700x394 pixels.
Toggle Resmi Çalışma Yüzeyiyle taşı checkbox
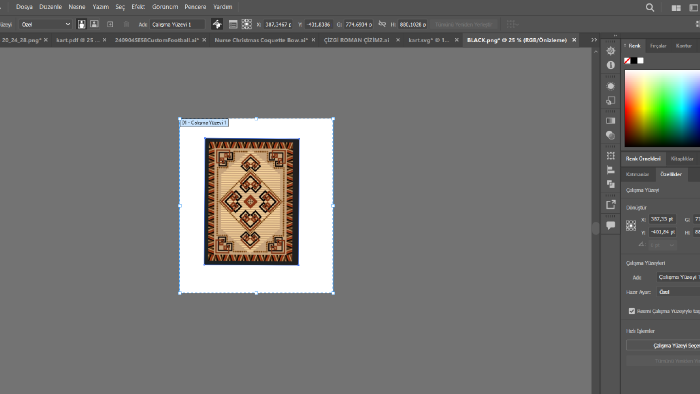pos(632,311)
